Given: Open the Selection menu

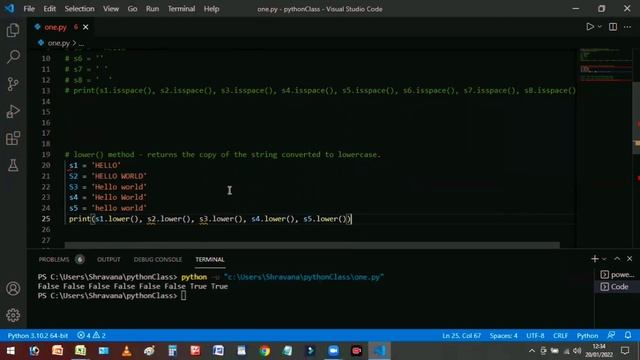Looking at the screenshot, I should tap(79, 9).
